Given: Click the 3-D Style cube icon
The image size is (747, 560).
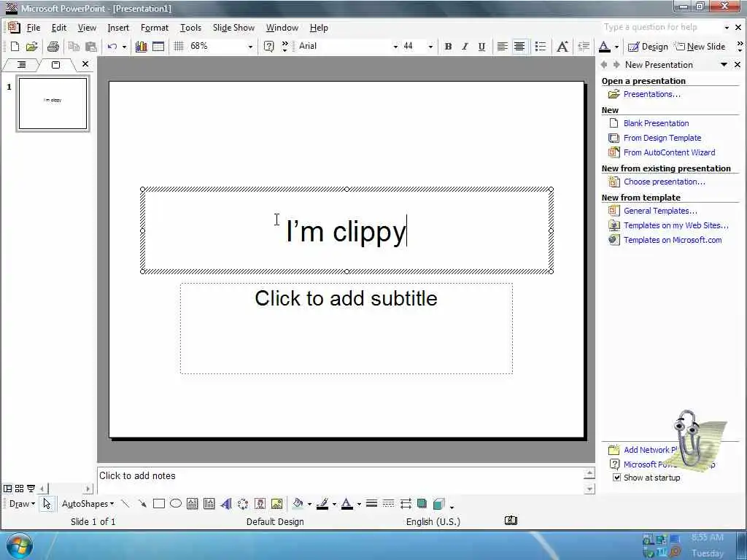Looking at the screenshot, I should [x=438, y=504].
